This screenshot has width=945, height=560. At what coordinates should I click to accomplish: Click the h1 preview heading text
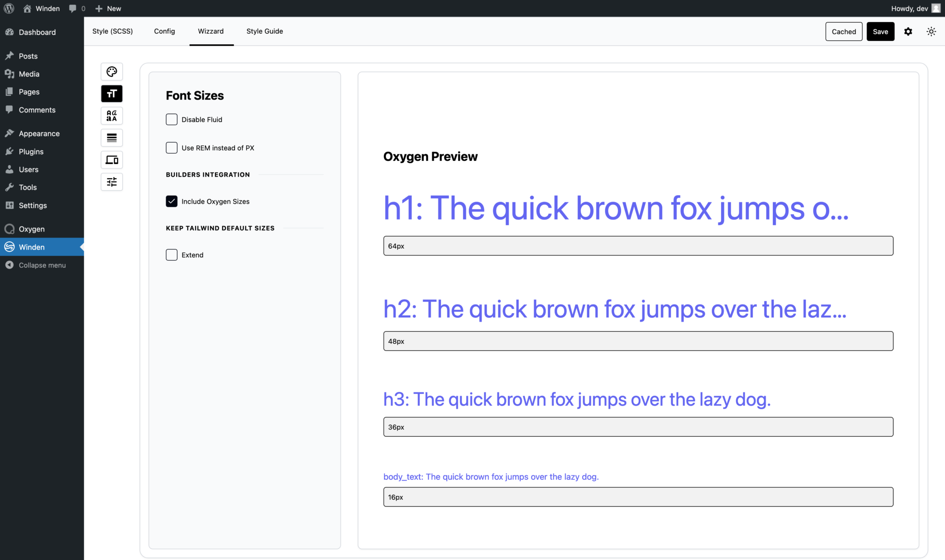click(x=616, y=208)
